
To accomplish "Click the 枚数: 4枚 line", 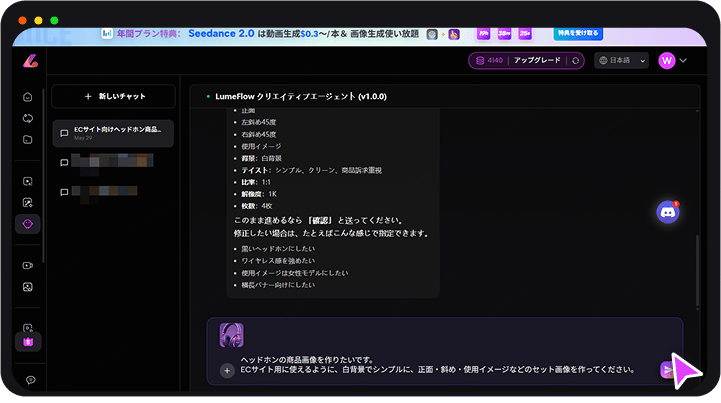I will pyautogui.click(x=257, y=206).
